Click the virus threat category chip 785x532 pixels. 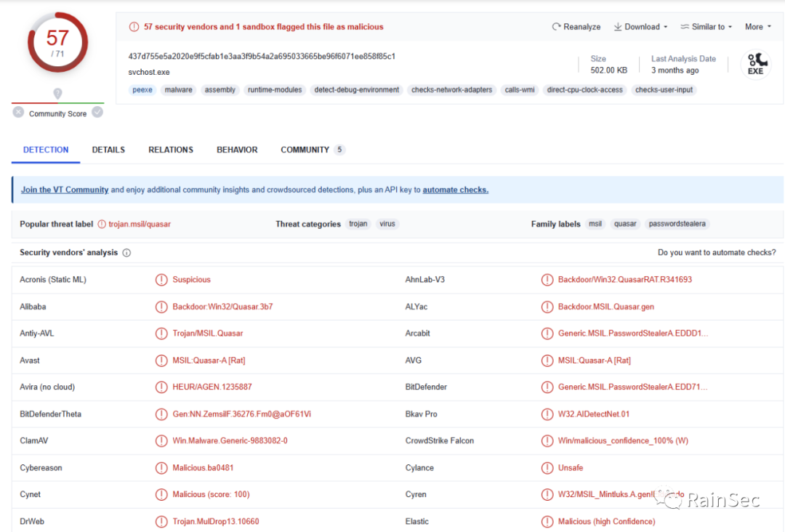[387, 224]
